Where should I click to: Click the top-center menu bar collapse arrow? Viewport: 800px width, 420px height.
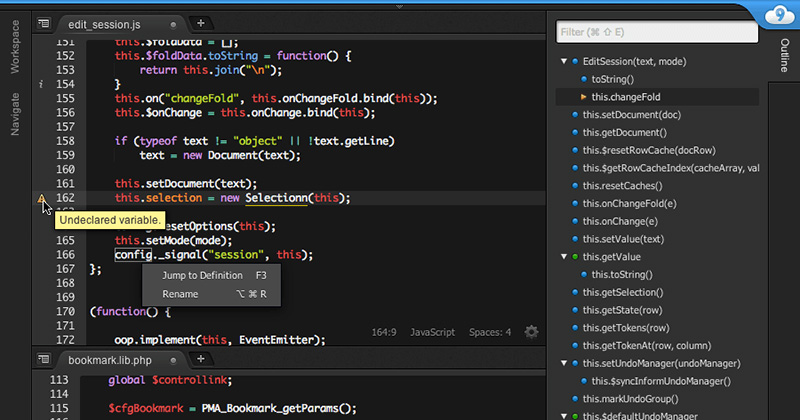point(400,5)
